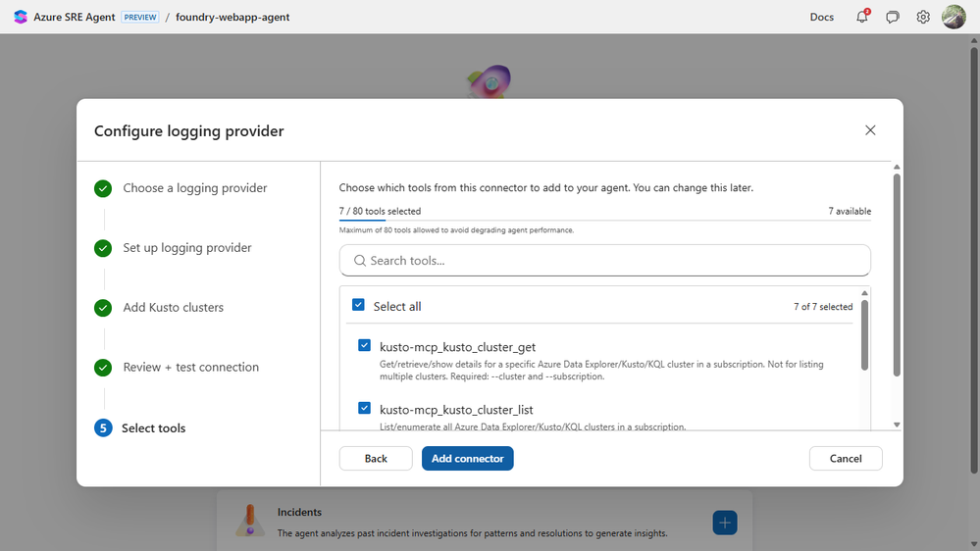This screenshot has height=551, width=980.
Task: Close the Configure logging provider dialog
Action: tap(870, 130)
